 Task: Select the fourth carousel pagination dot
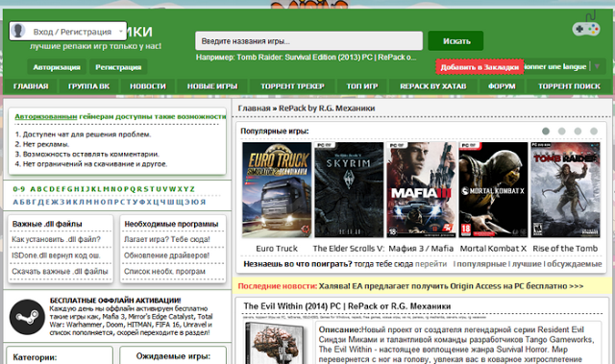point(594,132)
